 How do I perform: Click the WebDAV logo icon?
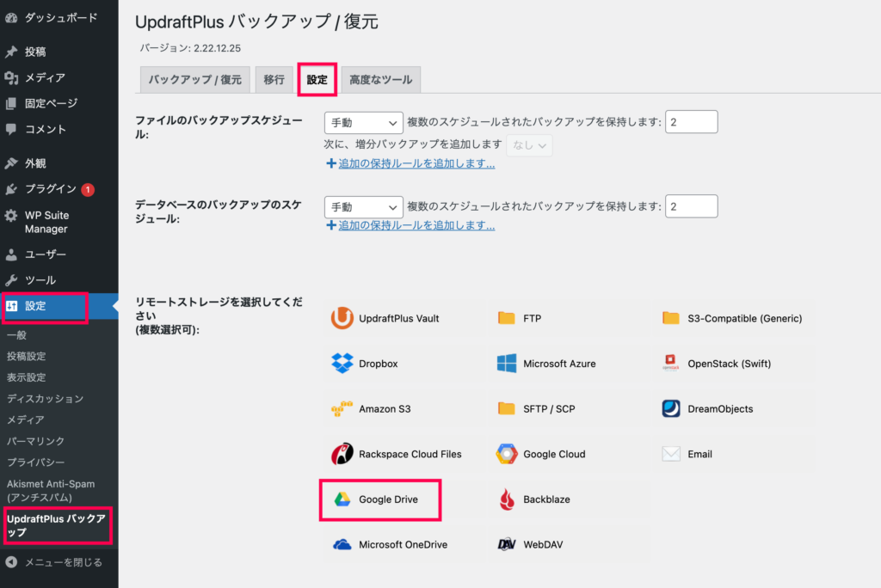tap(506, 544)
